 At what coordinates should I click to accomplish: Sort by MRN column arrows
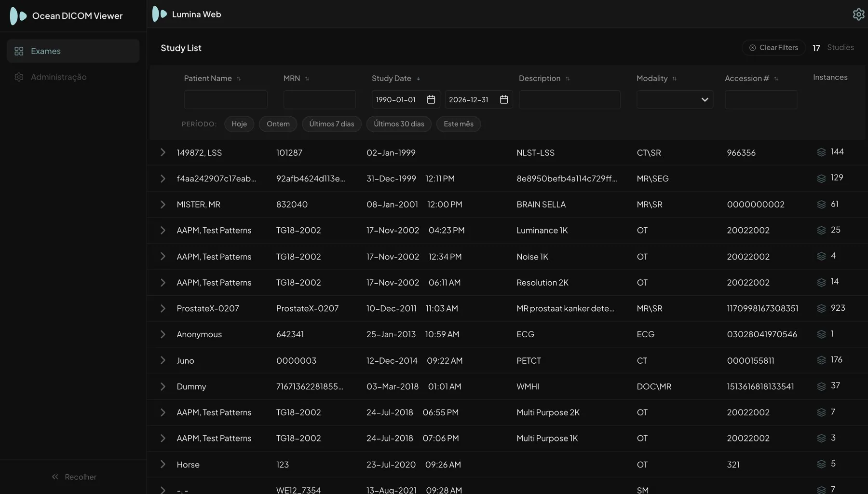click(x=307, y=79)
